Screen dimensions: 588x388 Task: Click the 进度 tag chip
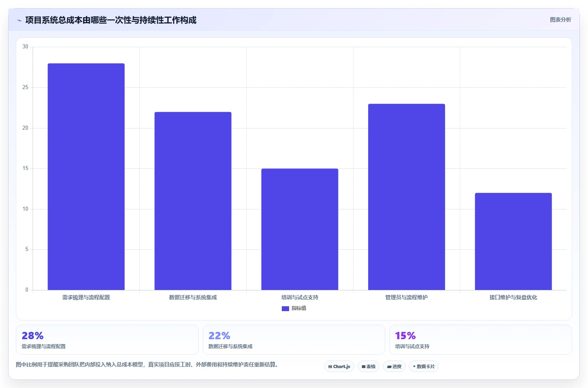(394, 366)
